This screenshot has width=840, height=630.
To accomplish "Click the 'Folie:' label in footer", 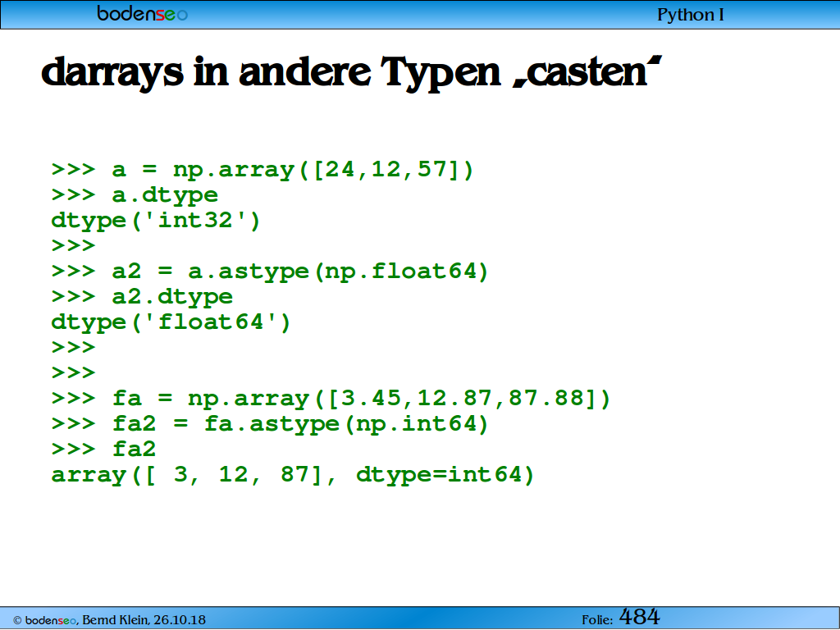I will point(597,620).
